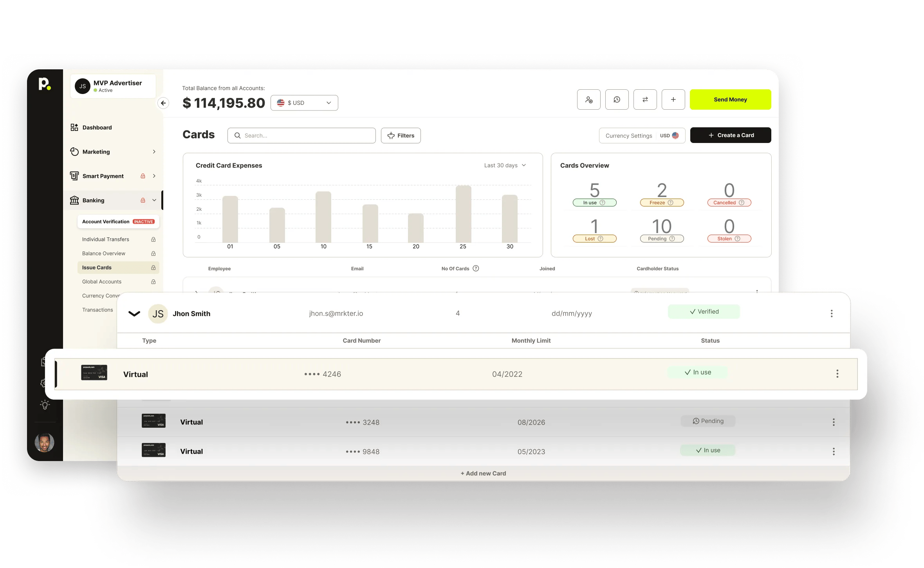Open Filters beside the Cards search bar
Screen dimensions: 924x568
point(401,136)
